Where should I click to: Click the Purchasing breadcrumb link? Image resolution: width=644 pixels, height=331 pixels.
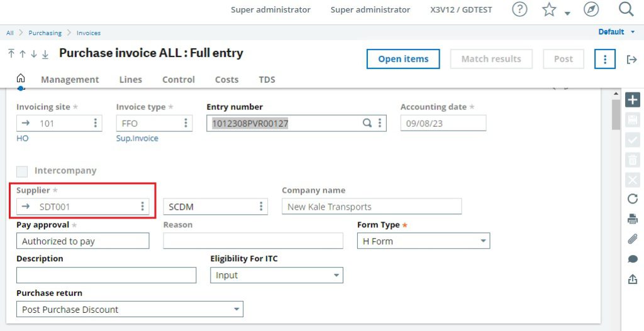(x=45, y=33)
